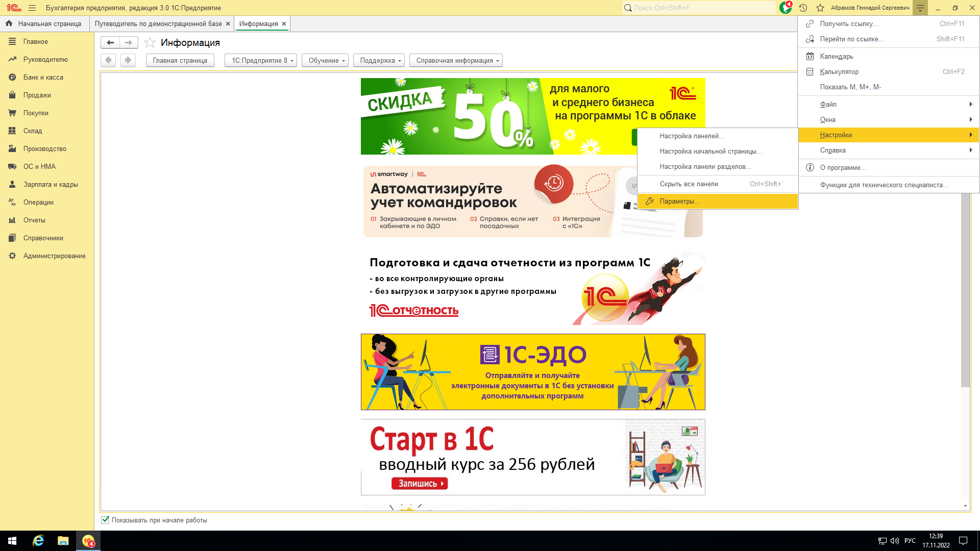Go back with the left arrow button
This screenshot has width=980, height=551.
pyautogui.click(x=110, y=43)
